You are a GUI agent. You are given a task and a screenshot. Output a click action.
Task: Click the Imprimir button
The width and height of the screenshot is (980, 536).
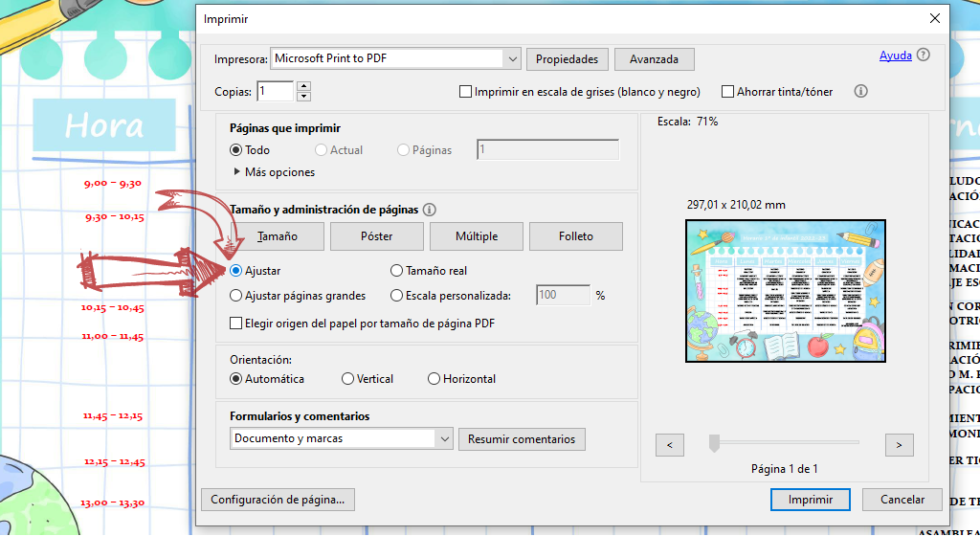[x=810, y=500]
